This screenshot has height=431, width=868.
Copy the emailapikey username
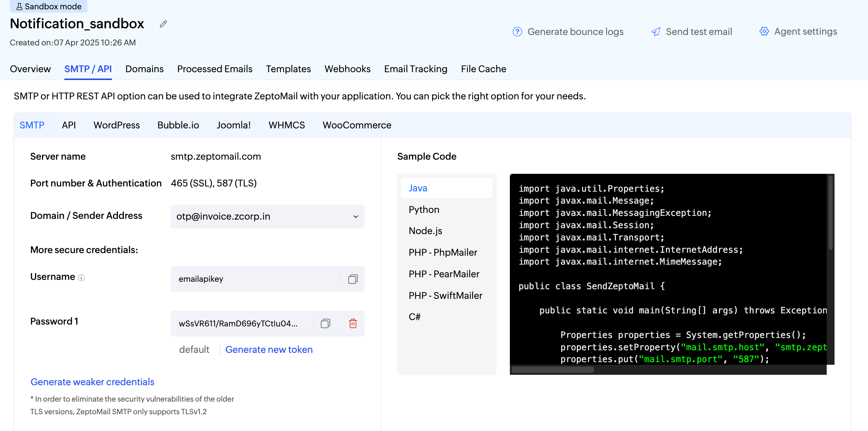353,279
